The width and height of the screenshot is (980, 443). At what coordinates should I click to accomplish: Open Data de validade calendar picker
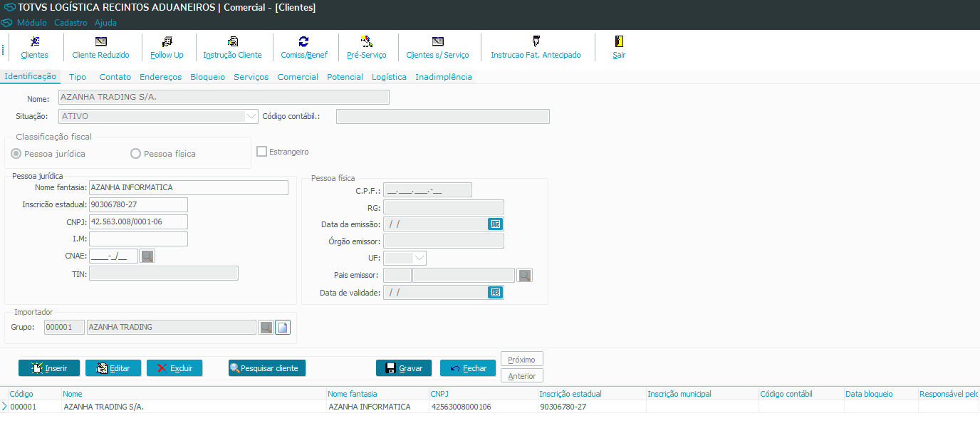coord(496,293)
